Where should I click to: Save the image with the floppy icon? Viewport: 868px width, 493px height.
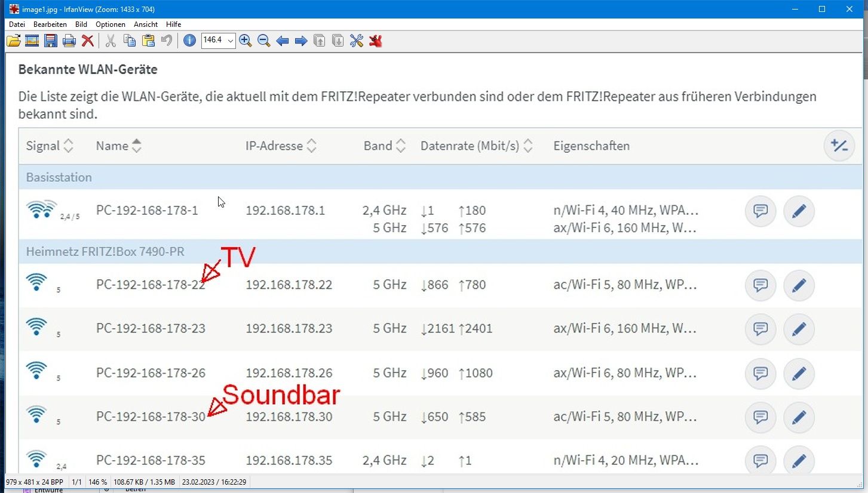[x=51, y=41]
